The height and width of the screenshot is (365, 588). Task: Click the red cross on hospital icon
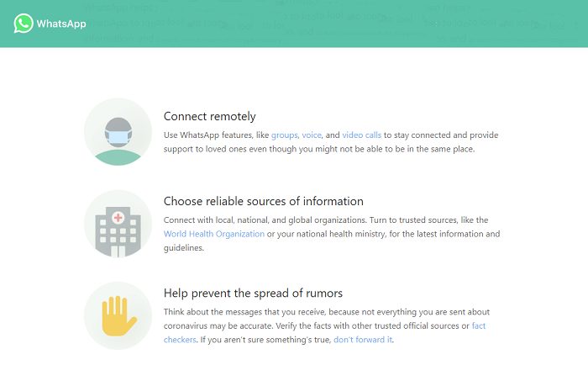pyautogui.click(x=118, y=218)
